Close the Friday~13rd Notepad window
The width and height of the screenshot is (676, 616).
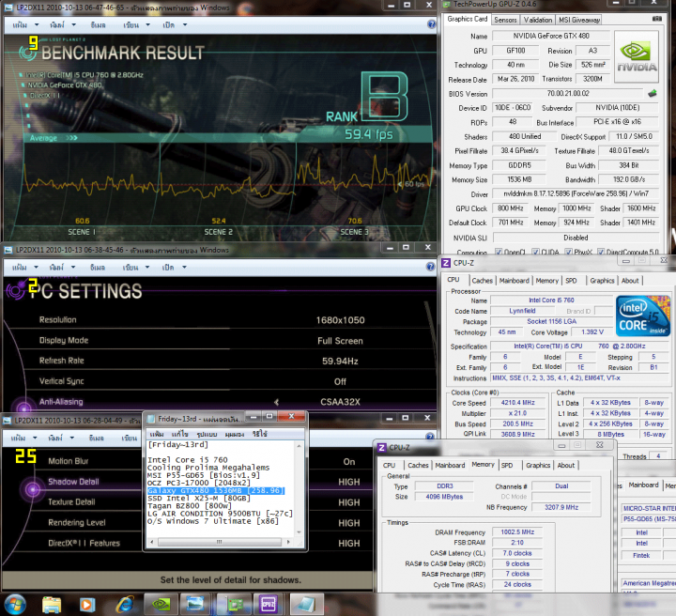pos(291,416)
